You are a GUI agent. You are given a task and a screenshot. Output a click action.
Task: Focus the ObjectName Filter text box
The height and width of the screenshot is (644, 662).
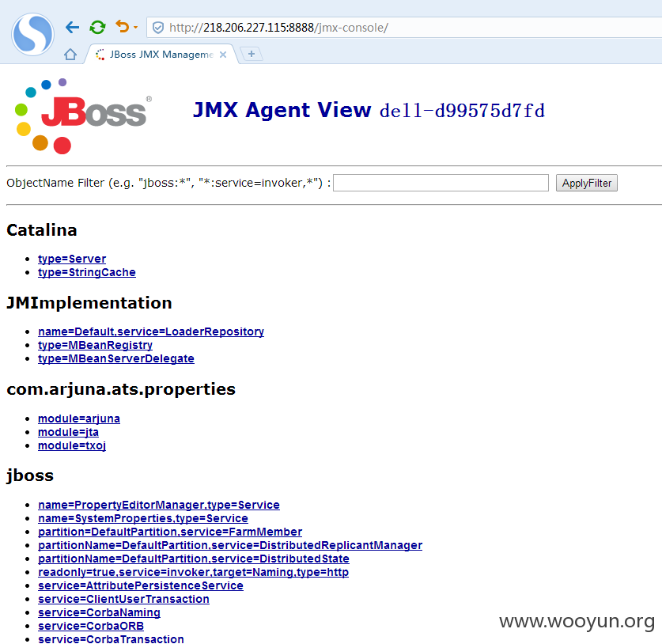click(441, 183)
